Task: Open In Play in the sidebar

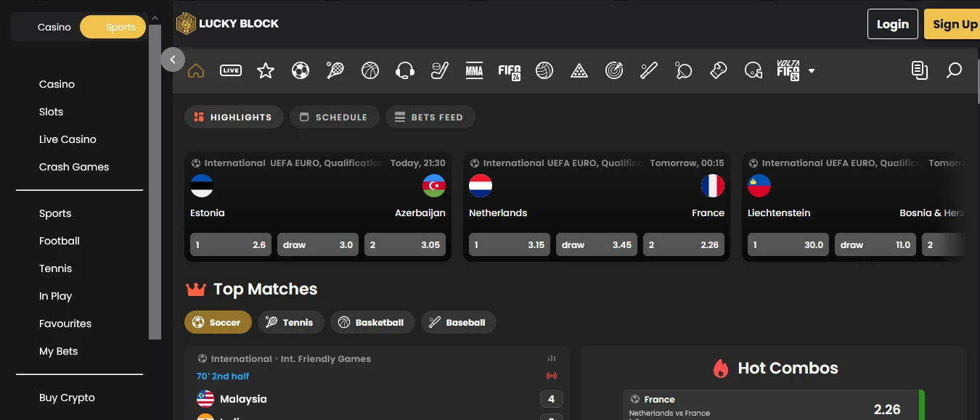Action: [x=55, y=296]
